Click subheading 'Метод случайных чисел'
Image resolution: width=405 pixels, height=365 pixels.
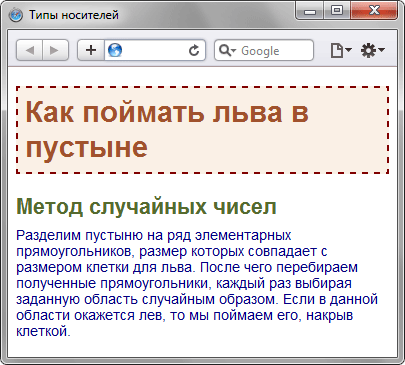click(x=146, y=207)
